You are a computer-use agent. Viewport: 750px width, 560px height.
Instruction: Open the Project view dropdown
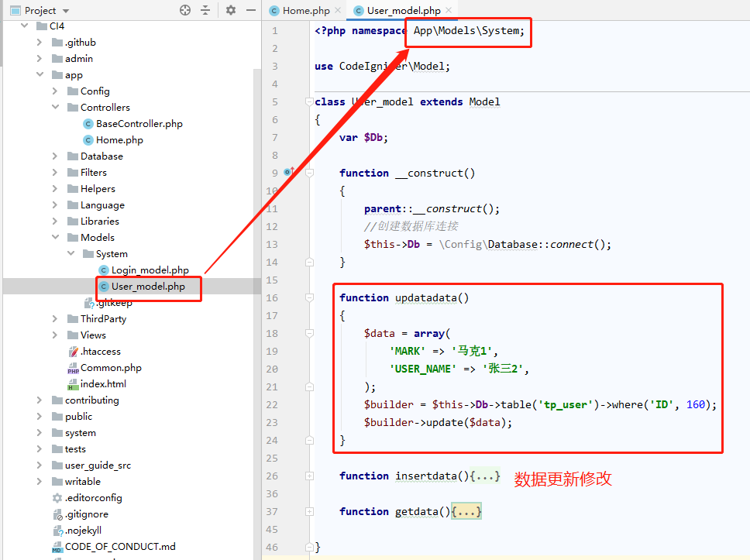[66, 11]
